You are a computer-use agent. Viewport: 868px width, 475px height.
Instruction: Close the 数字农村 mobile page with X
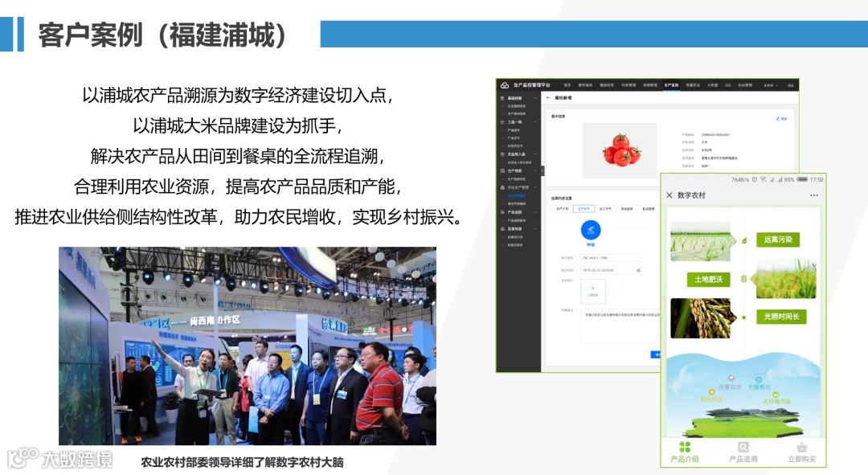669,195
